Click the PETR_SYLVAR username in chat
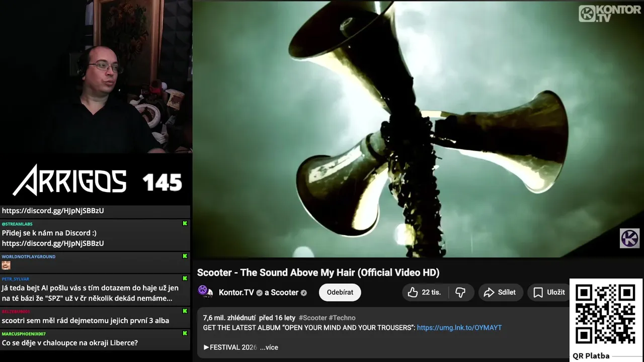Image resolution: width=644 pixels, height=362 pixels. tap(16, 279)
